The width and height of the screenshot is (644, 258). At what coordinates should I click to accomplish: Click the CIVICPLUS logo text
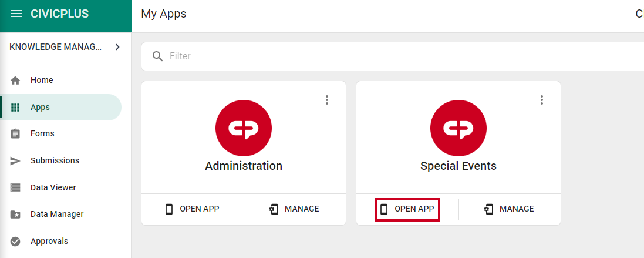click(x=59, y=14)
